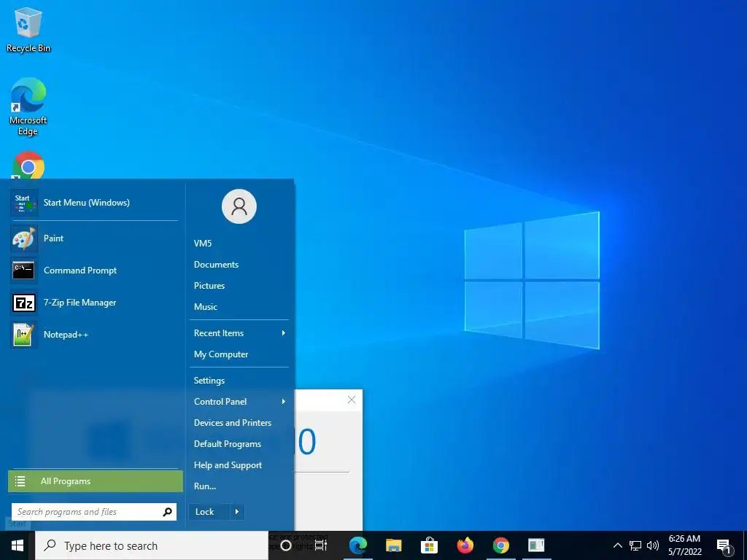This screenshot has width=747, height=560.
Task: Switch to Chrome on the taskbar
Action: [500, 545]
